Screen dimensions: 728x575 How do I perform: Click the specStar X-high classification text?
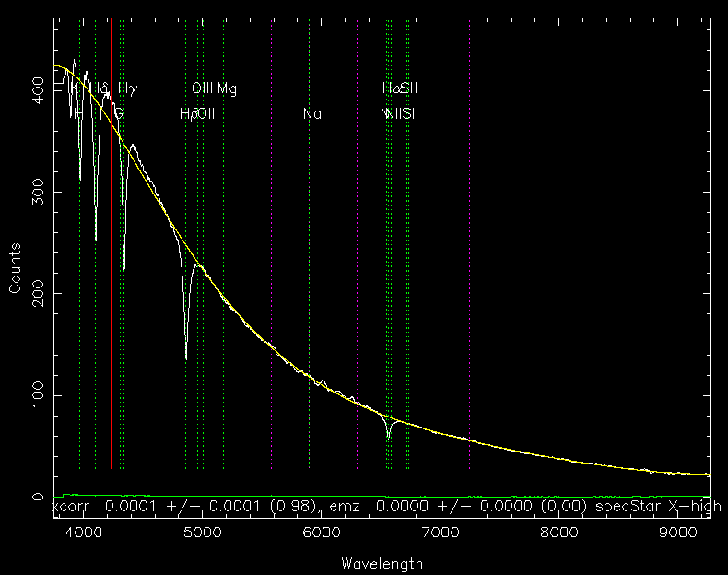657,507
